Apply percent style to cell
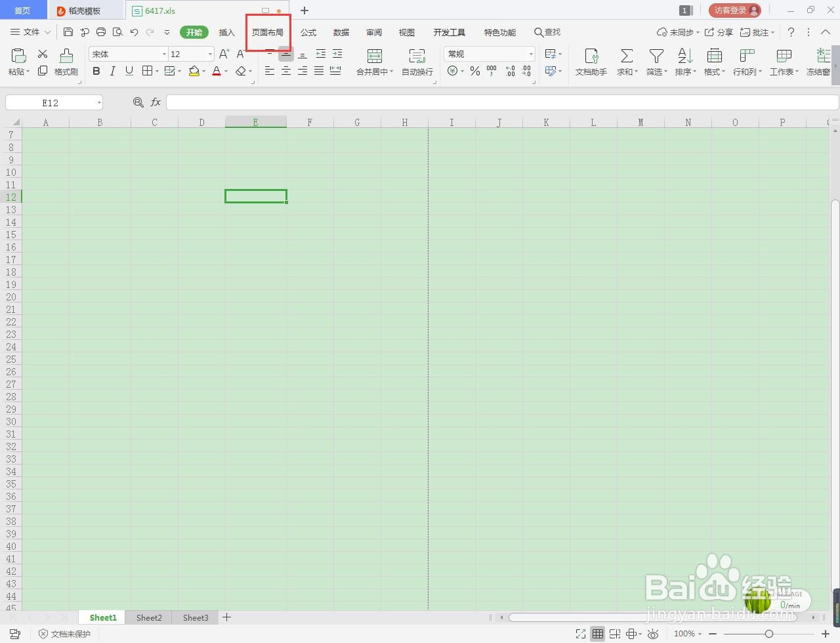The height and width of the screenshot is (643, 840). (x=475, y=71)
